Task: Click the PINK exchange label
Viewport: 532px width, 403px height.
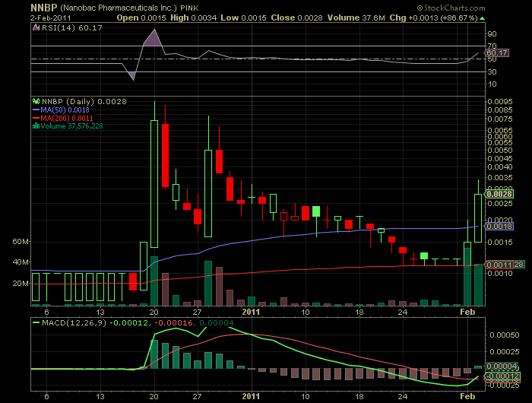Action: pyautogui.click(x=190, y=8)
